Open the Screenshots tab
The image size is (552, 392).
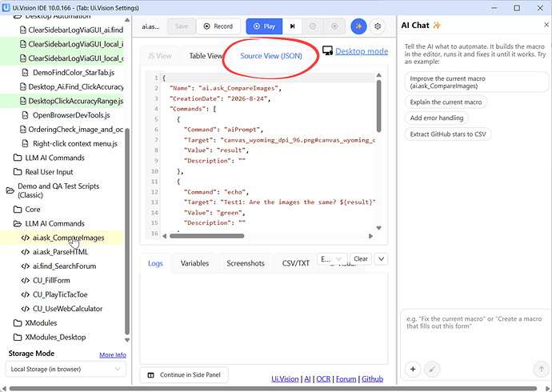click(246, 263)
